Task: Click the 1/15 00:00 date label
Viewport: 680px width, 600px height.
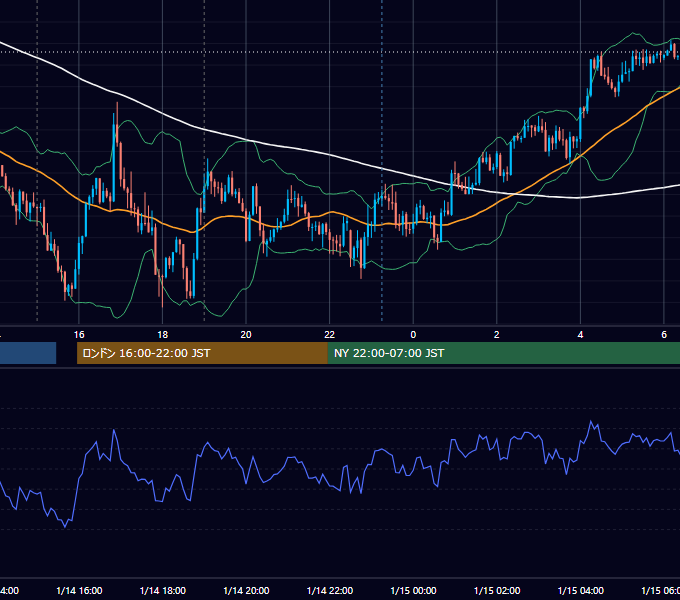Action: point(414,590)
